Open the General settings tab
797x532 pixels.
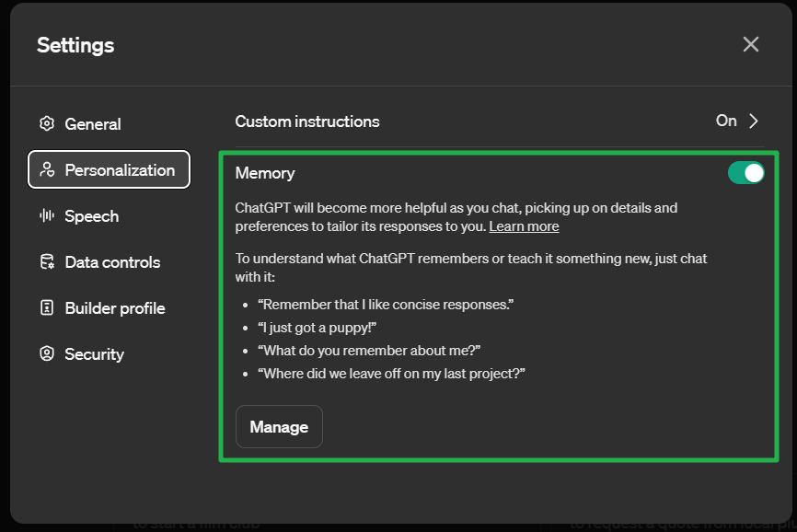coord(109,123)
